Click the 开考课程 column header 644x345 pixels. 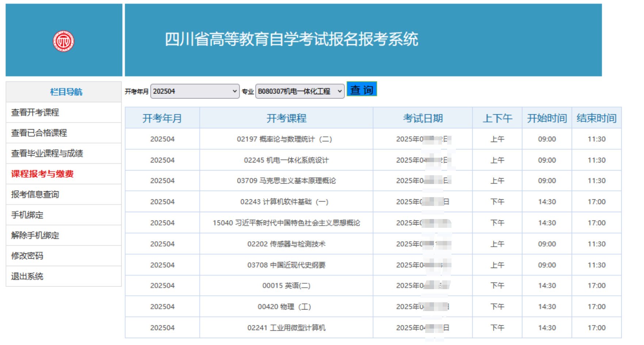(286, 118)
